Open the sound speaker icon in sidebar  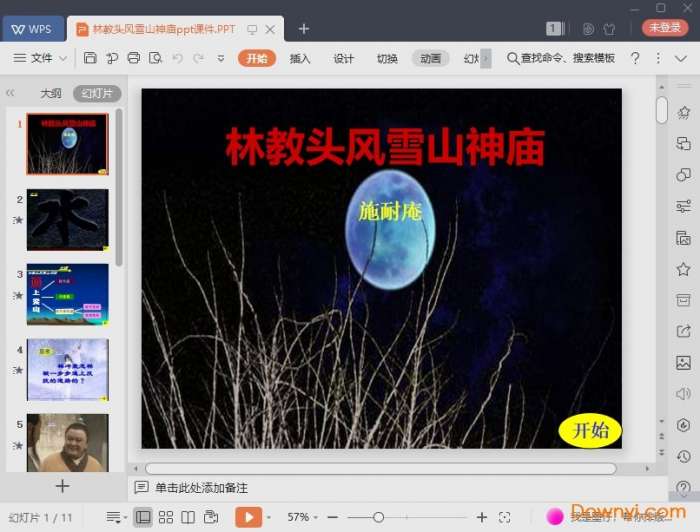tap(683, 394)
